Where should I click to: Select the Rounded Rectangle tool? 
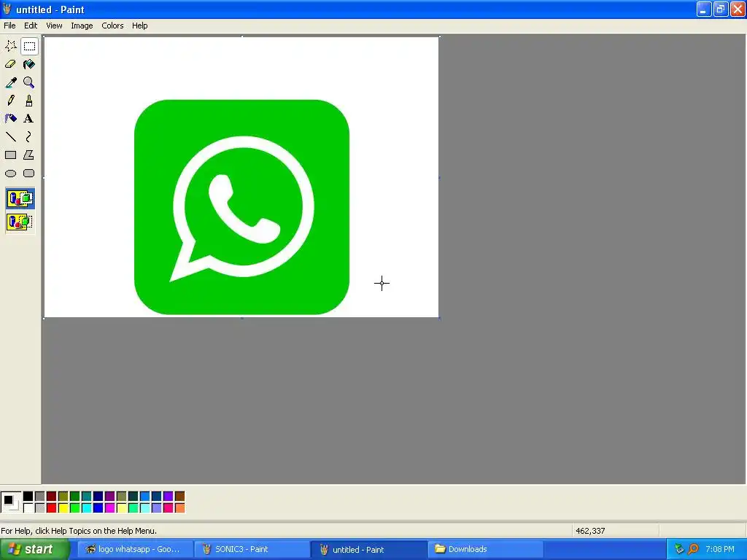(29, 174)
